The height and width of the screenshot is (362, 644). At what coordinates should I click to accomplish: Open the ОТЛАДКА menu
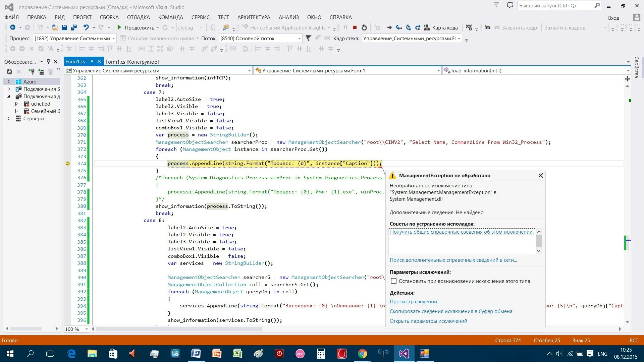point(138,17)
